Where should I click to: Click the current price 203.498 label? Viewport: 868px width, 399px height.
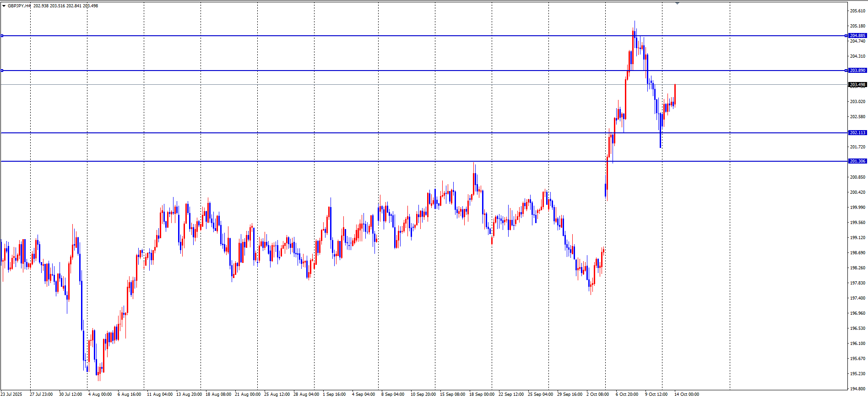click(857, 85)
